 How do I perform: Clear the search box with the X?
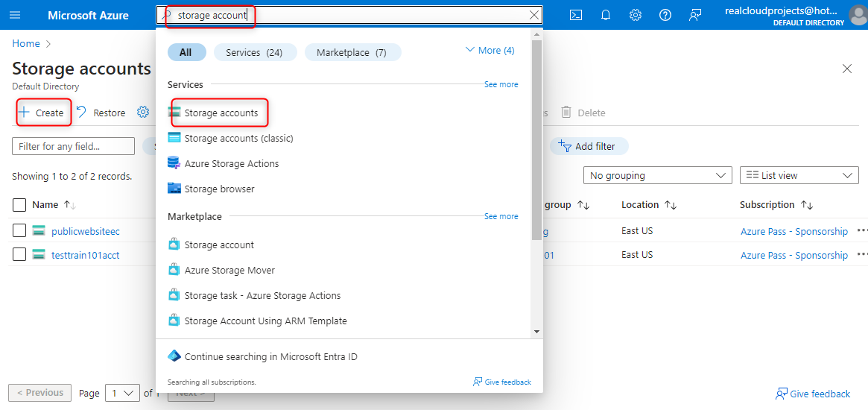point(534,15)
